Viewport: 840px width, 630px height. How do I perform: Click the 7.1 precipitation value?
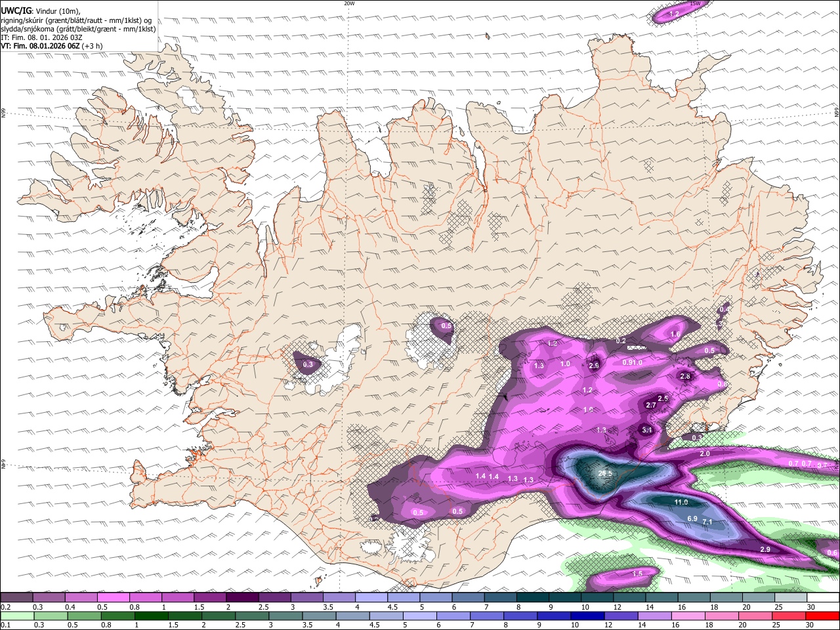(707, 522)
